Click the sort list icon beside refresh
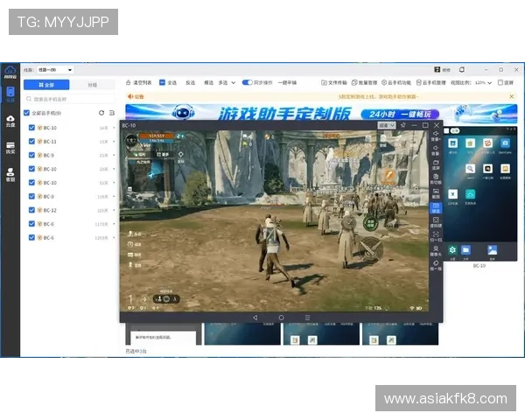 112,113
